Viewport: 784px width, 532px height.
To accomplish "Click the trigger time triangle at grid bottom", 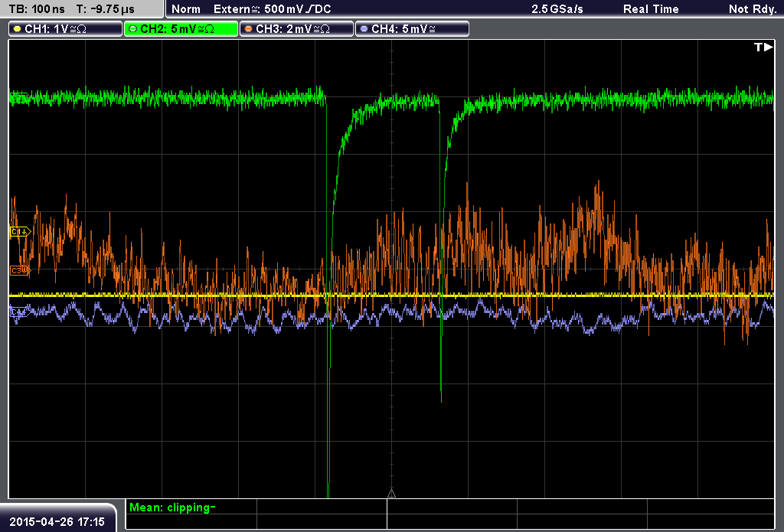I will coord(391,494).
